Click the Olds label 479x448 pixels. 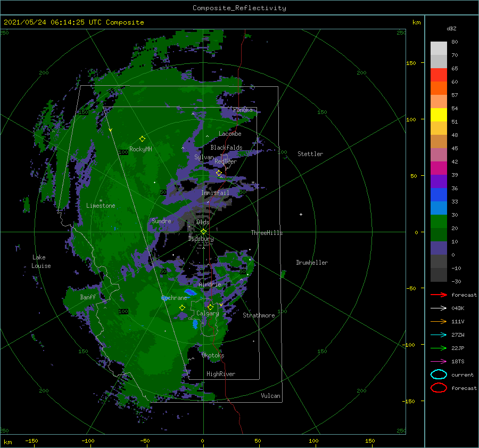coord(203,222)
